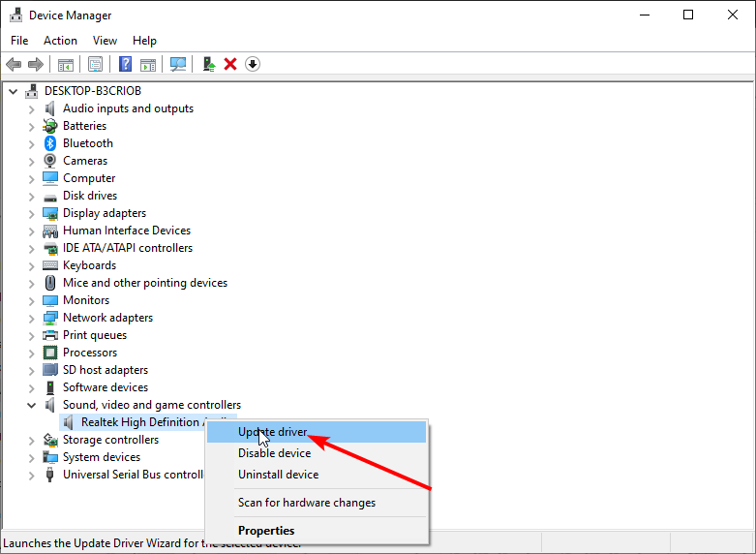756x554 pixels.
Task: Click the Update device driver toolbar icon
Action: click(x=209, y=64)
